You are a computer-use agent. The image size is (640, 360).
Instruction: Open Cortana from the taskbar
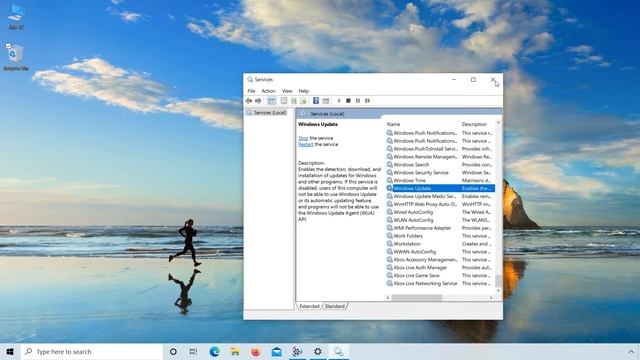tap(173, 351)
